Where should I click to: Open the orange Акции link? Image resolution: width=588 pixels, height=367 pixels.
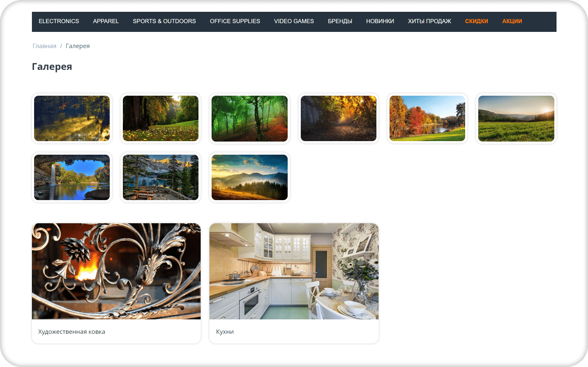coord(512,21)
